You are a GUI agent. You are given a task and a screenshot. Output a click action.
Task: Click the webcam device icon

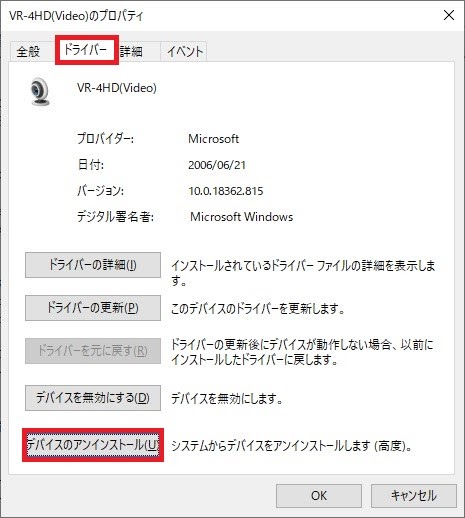(x=40, y=91)
